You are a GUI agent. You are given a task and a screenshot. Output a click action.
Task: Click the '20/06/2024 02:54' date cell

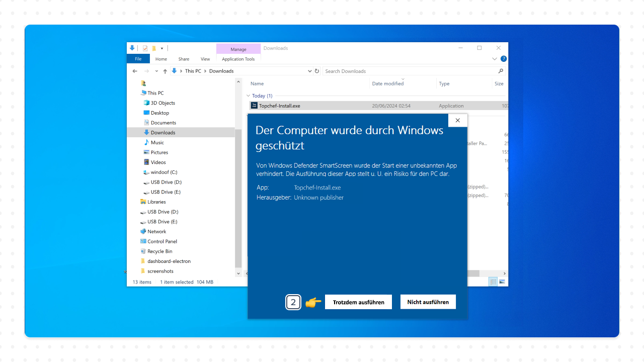click(391, 106)
